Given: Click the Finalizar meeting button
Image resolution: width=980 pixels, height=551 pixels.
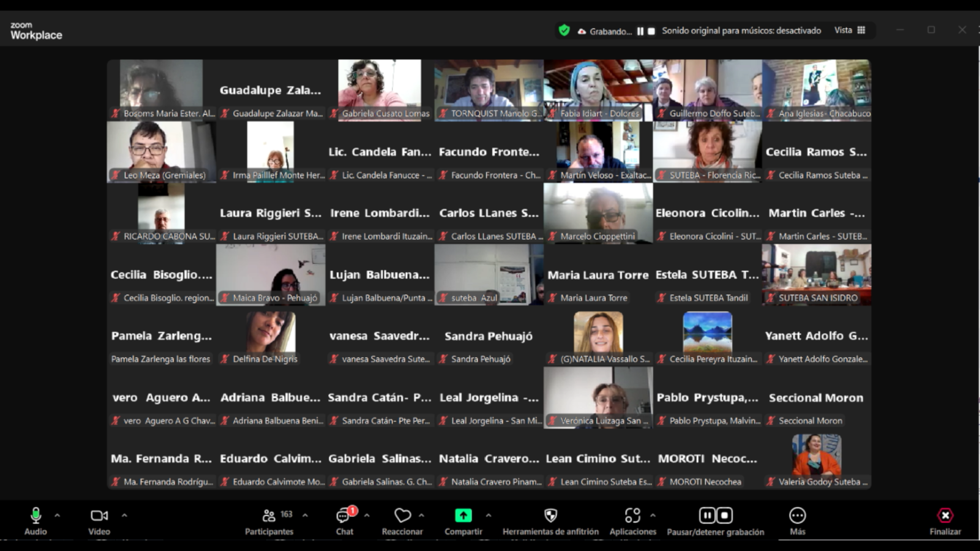Looking at the screenshot, I should coord(945,516).
